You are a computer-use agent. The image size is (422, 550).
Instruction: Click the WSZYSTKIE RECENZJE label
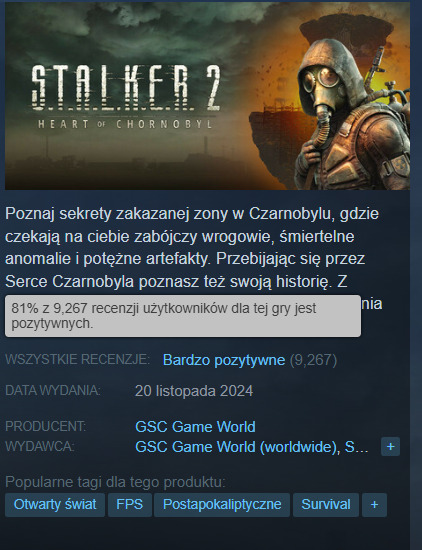click(x=77, y=360)
